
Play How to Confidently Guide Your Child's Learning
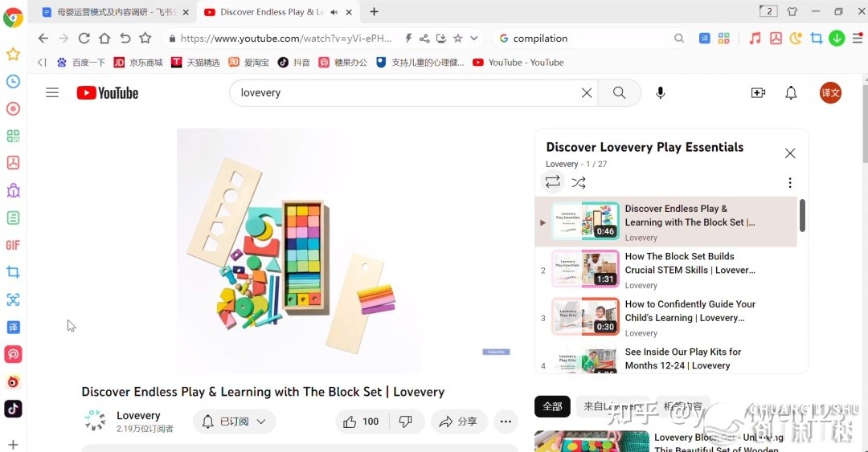690,311
